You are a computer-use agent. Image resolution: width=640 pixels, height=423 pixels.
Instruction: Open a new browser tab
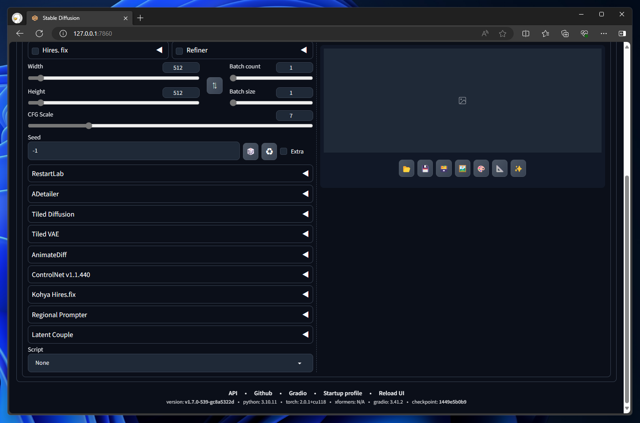pyautogui.click(x=140, y=18)
